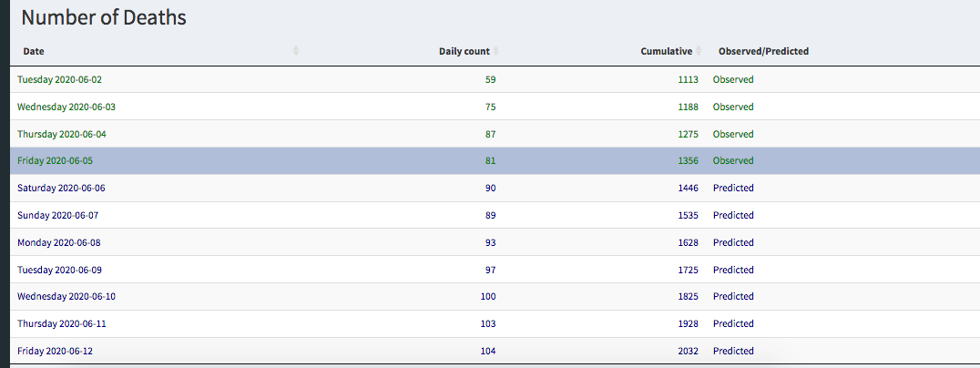Click the sort arrows next to Daily count
This screenshot has height=368, width=980.
click(496, 51)
